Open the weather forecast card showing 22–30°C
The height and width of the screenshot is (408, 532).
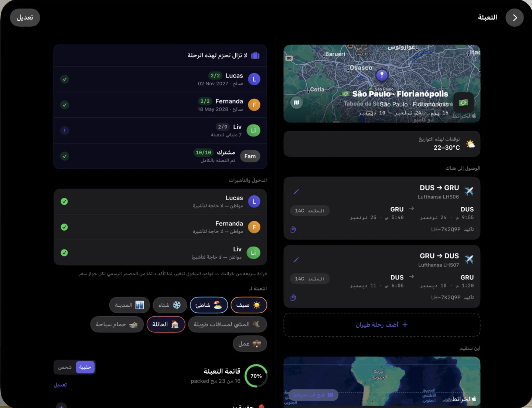[x=382, y=144]
